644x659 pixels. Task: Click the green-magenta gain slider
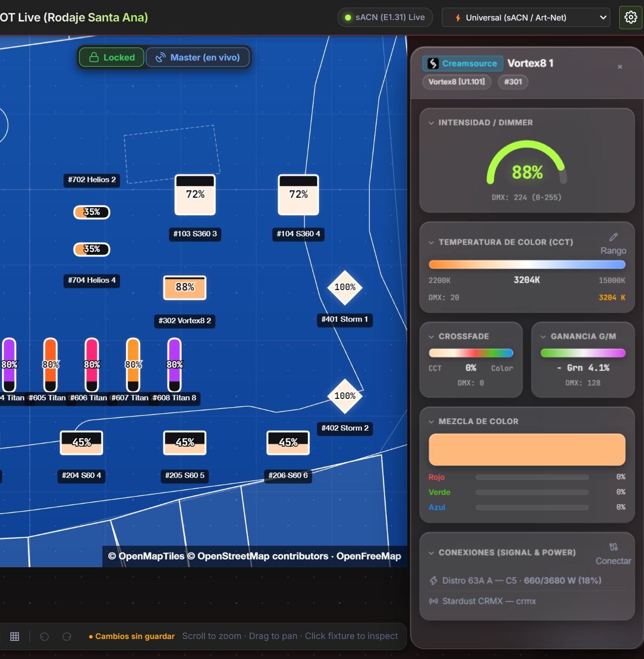coord(583,353)
